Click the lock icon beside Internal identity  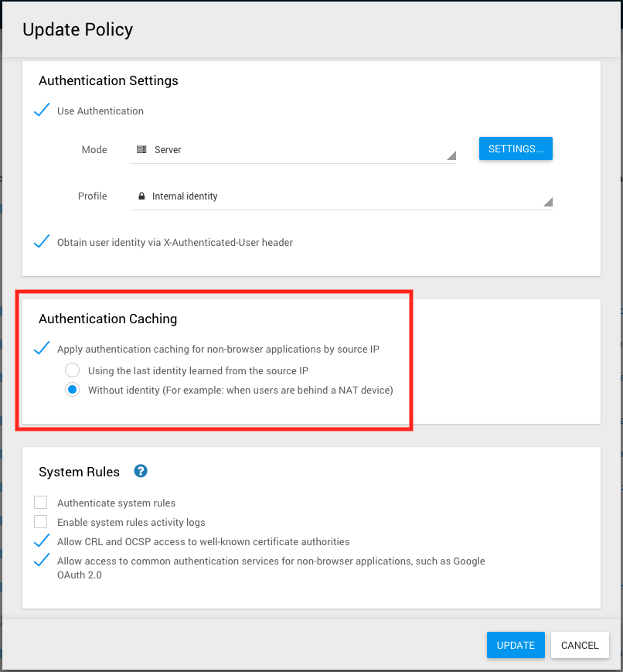tap(141, 196)
